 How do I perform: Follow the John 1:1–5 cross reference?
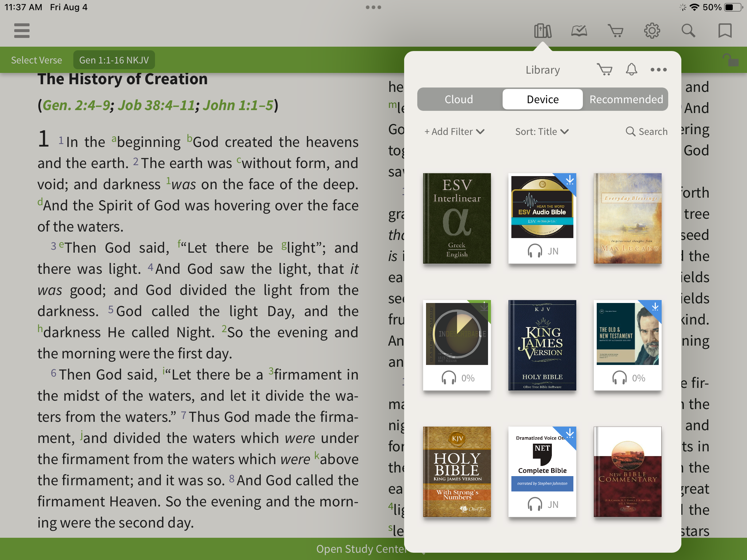point(238,105)
